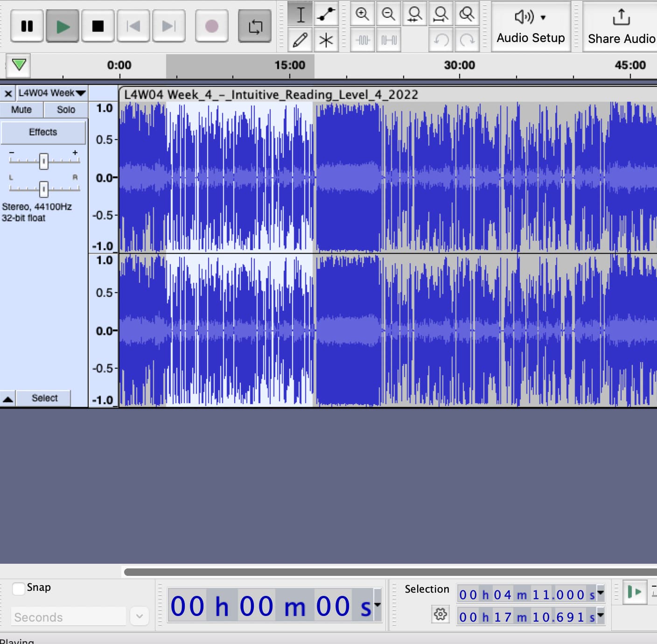Skip to start of the track
The width and height of the screenshot is (657, 644).
(133, 26)
